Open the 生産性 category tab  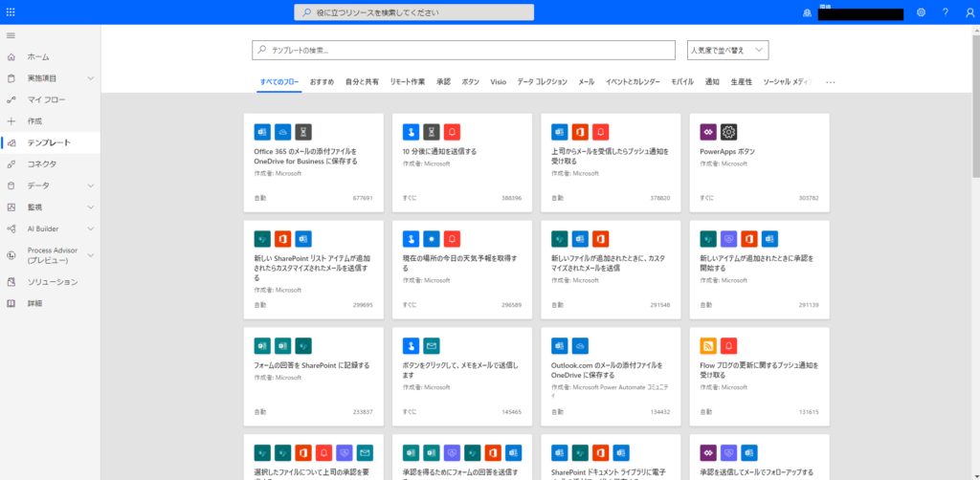coord(742,82)
